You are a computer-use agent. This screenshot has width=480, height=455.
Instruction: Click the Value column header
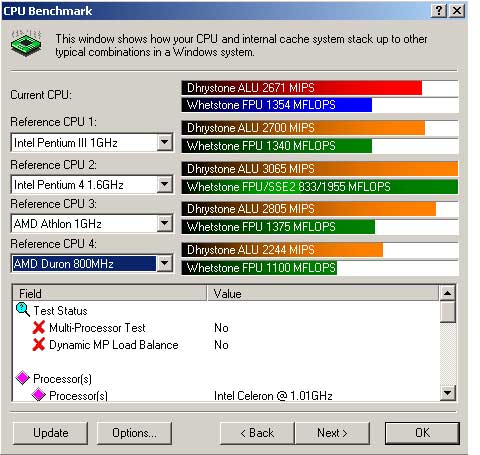pyautogui.click(x=323, y=293)
